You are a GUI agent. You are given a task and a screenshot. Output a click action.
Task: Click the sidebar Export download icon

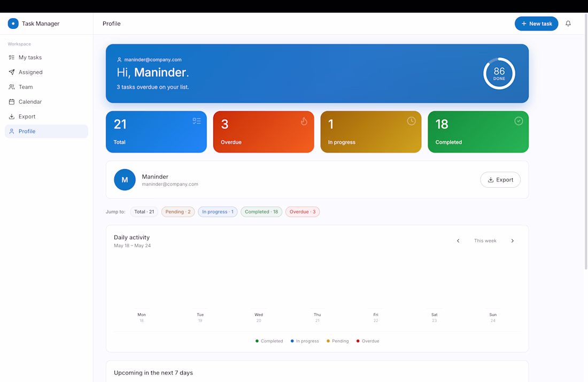[x=12, y=116]
